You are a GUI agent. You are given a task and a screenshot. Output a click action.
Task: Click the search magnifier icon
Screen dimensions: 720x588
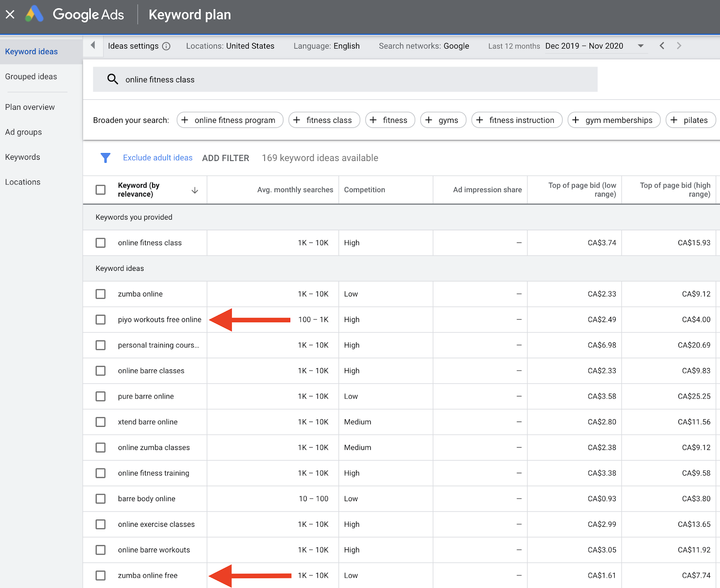[x=112, y=80]
